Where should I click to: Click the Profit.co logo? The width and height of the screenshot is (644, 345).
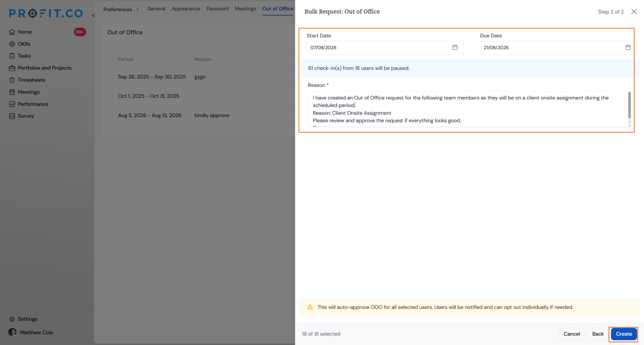(46, 13)
